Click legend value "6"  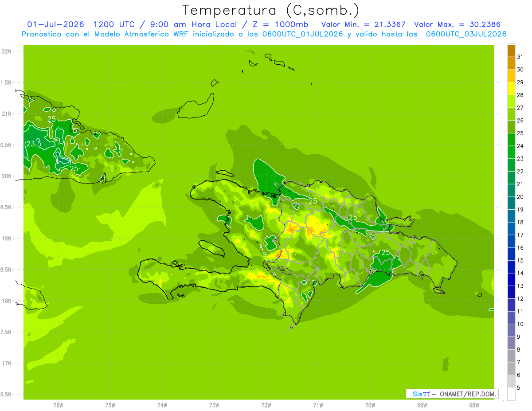(519, 375)
